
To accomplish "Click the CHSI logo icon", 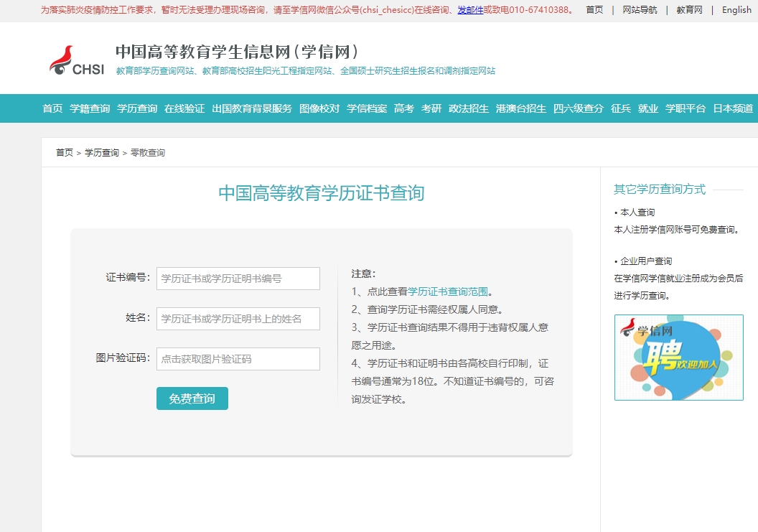I will [77, 60].
